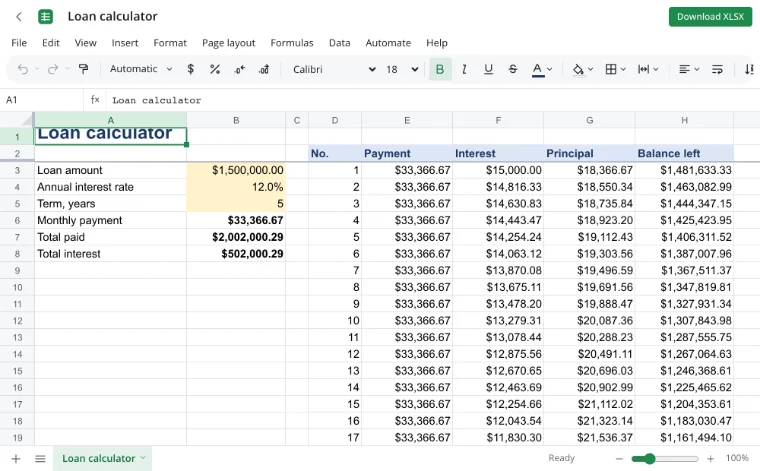Screen dimensions: 760x471
Task: Open the View menu
Action: (85, 43)
